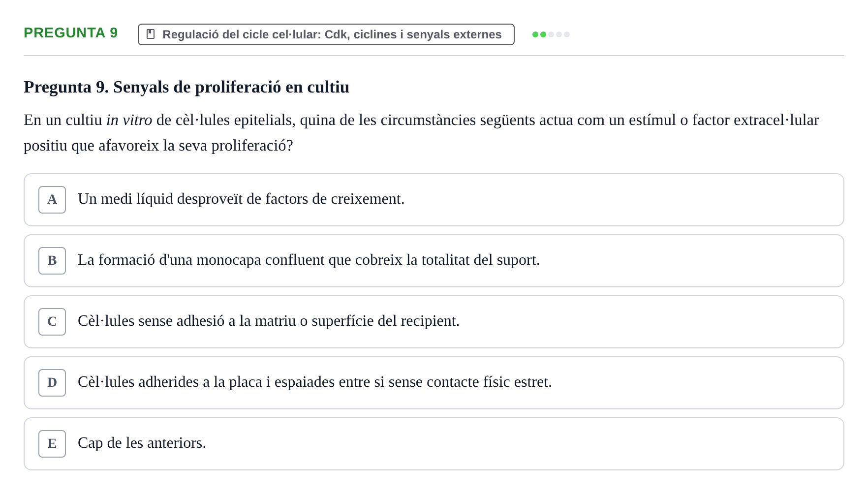Open the Regulació del cicle cel·lular topic tag
This screenshot has height=495, width=868.
tap(326, 34)
